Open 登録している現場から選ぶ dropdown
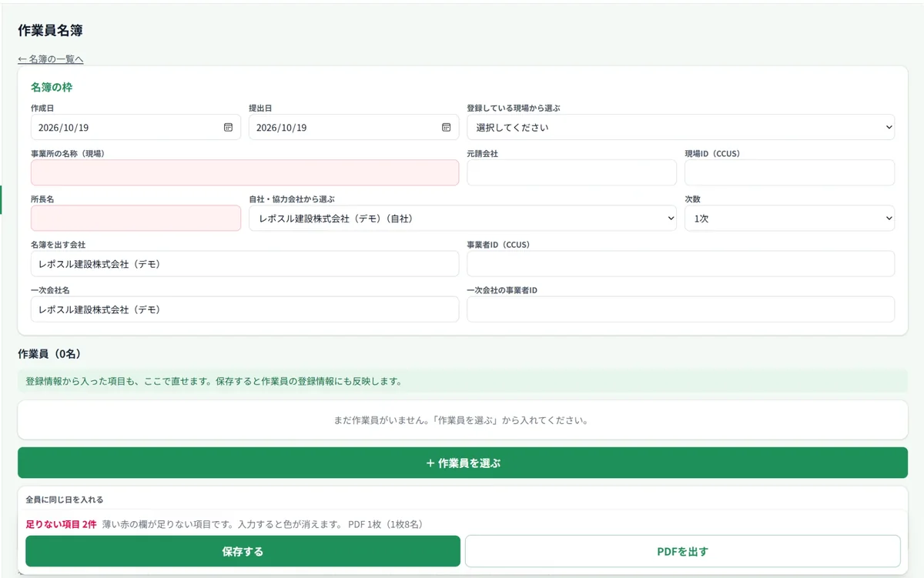924x578 pixels. point(681,127)
